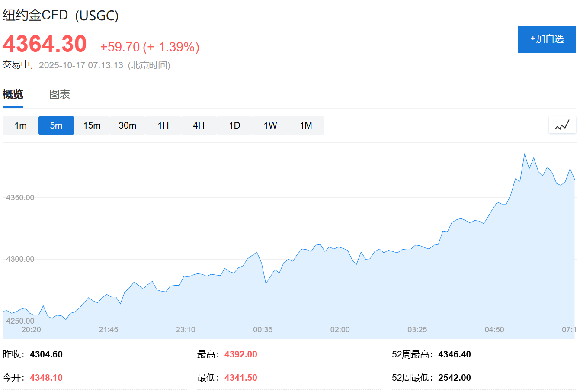Click the price peak on the chart
The width and height of the screenshot is (580, 392).
pyautogui.click(x=525, y=154)
